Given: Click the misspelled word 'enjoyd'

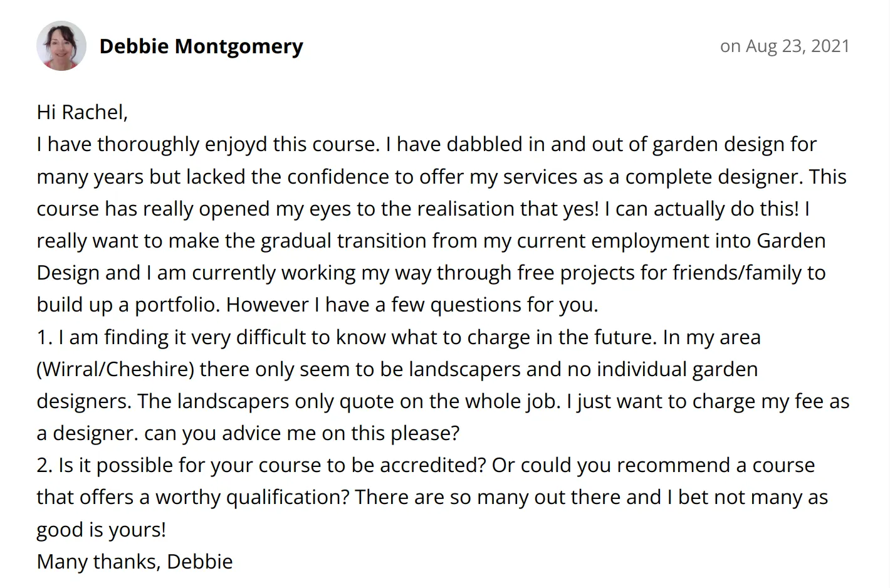Looking at the screenshot, I should [x=236, y=145].
